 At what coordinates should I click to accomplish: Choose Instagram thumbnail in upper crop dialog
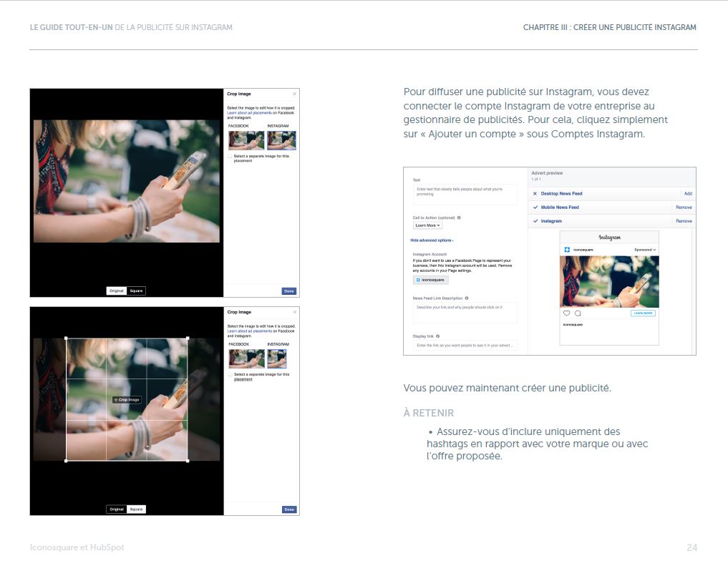281,140
